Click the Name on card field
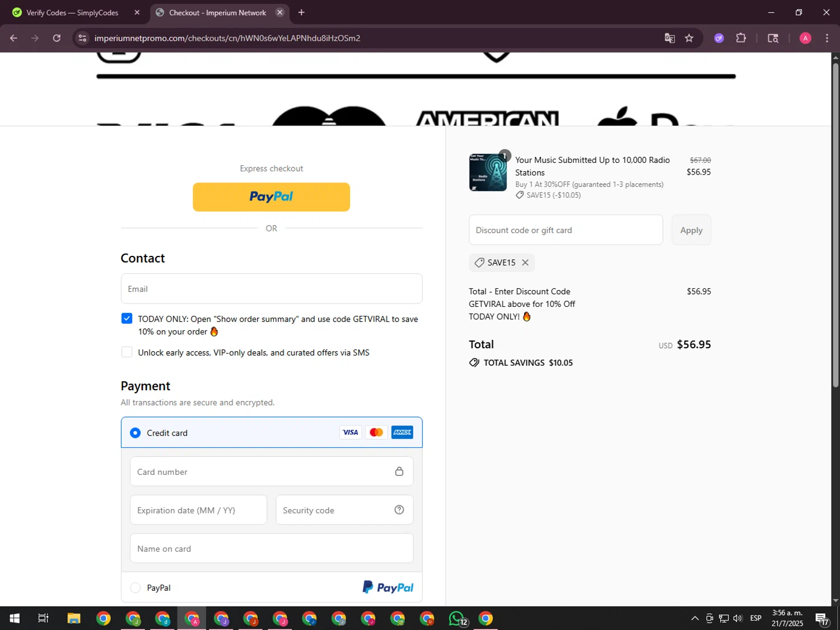 [272, 548]
